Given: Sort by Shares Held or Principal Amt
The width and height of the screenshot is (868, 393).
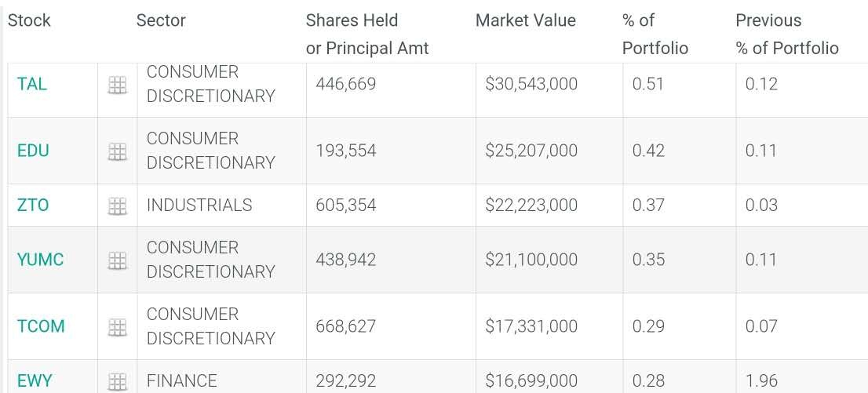Looking at the screenshot, I should point(367,35).
